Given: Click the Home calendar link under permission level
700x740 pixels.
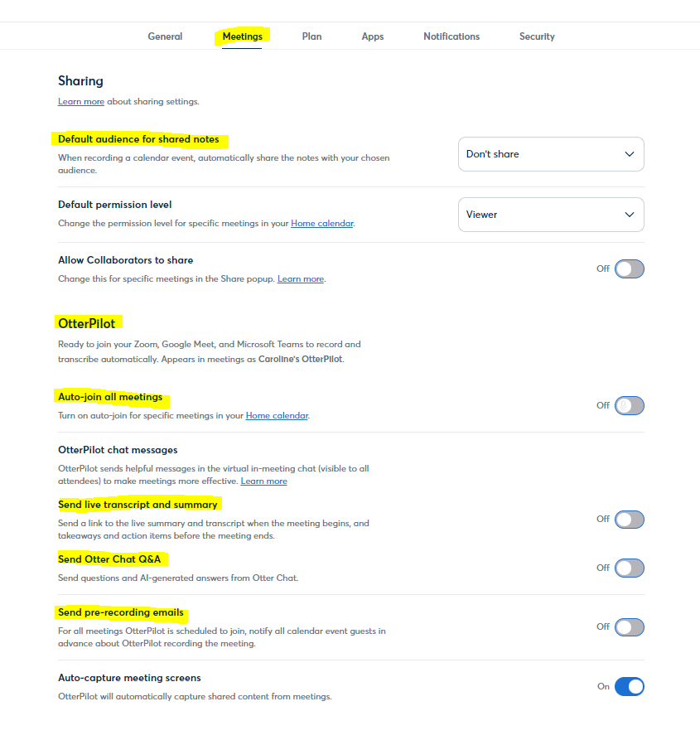Looking at the screenshot, I should [321, 223].
